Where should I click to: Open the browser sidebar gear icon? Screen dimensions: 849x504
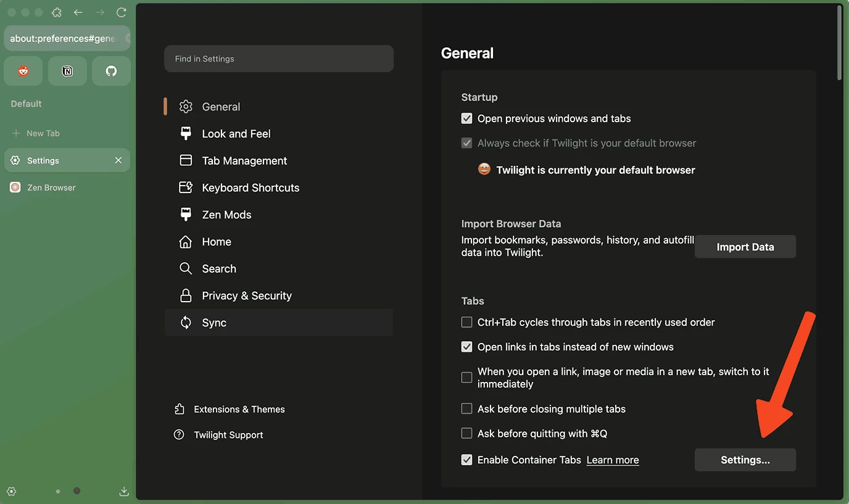[11, 492]
